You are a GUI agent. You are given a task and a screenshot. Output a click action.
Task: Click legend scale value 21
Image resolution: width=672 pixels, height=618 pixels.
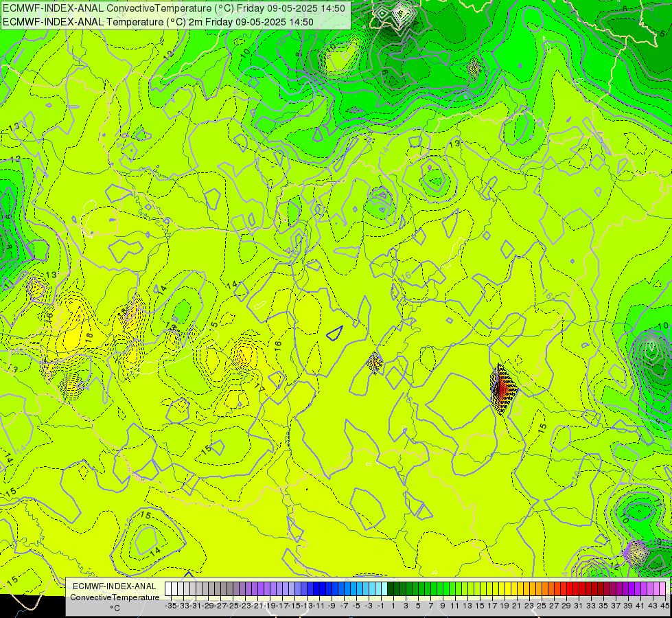pyautogui.click(x=516, y=606)
